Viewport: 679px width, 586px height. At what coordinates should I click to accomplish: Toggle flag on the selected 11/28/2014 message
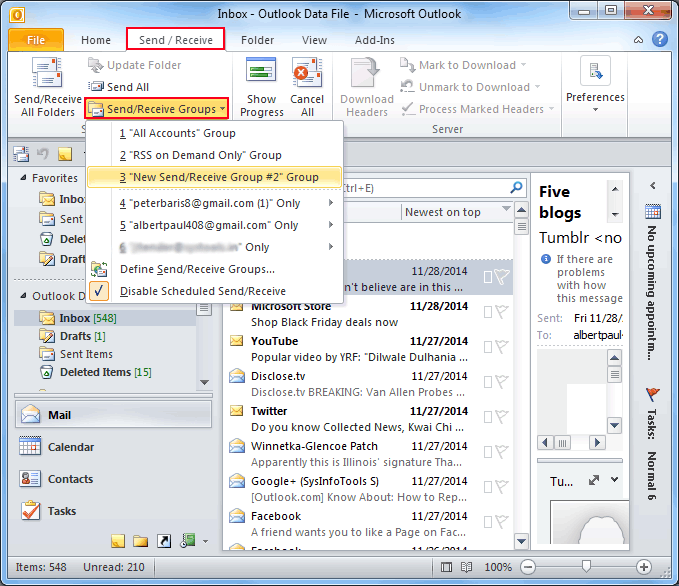pos(502,277)
